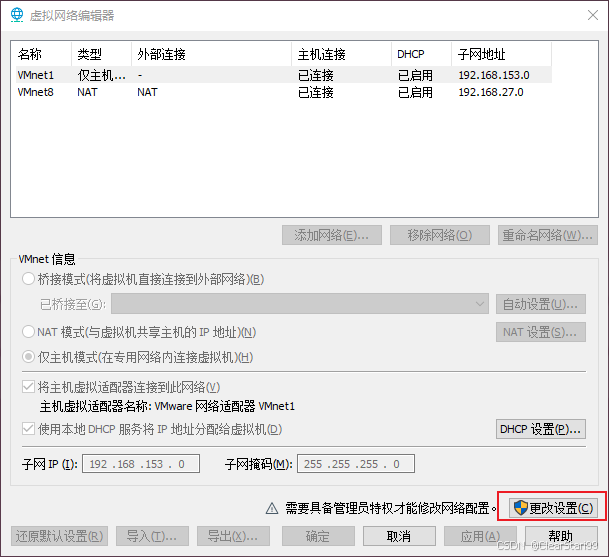Click 已连接 host cell in VMnet1 row
609x557 pixels.
[316, 75]
